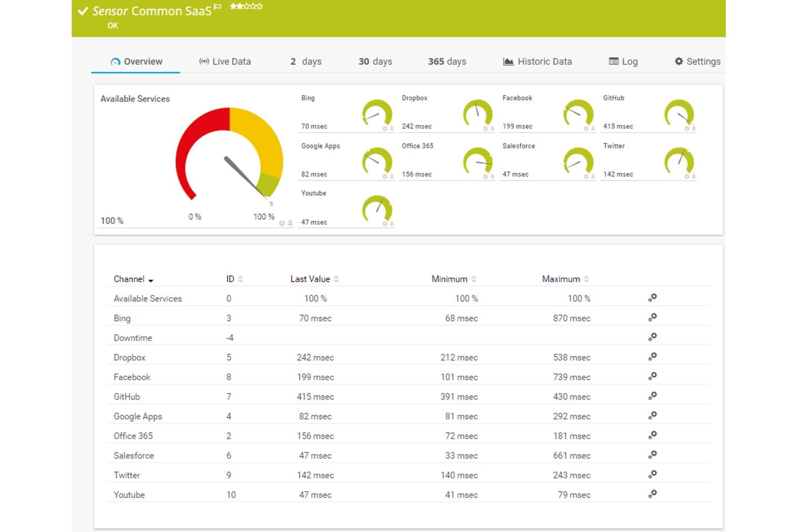Open channel settings gear in Twitter row
798x532 pixels.
[x=652, y=474]
